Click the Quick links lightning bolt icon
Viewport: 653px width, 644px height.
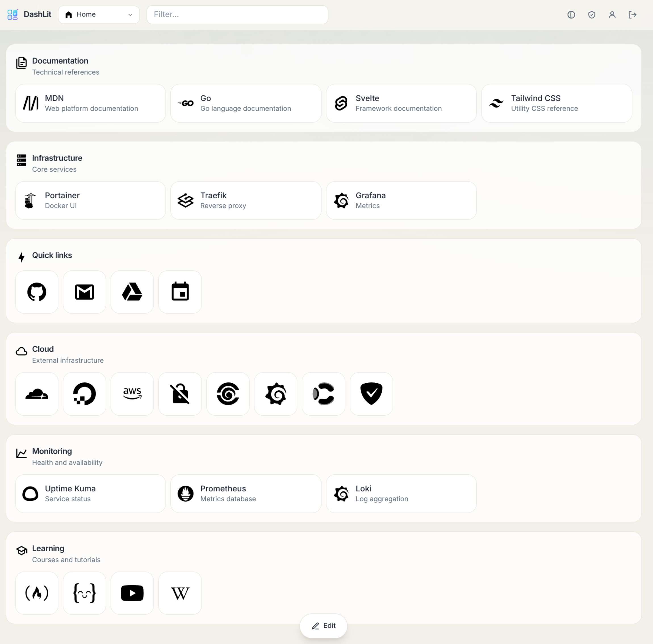point(21,257)
